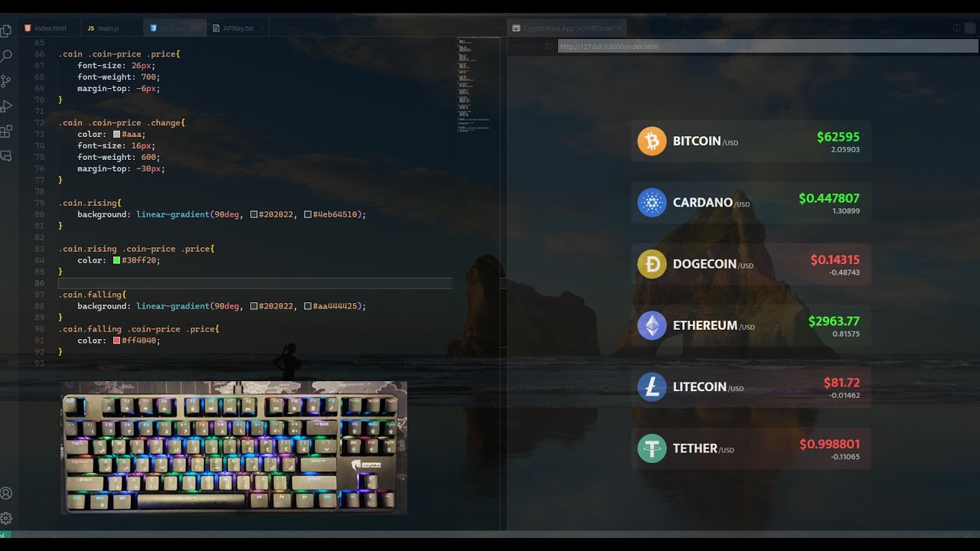Click the Tether coin logo
980x551 pixels.
[652, 448]
